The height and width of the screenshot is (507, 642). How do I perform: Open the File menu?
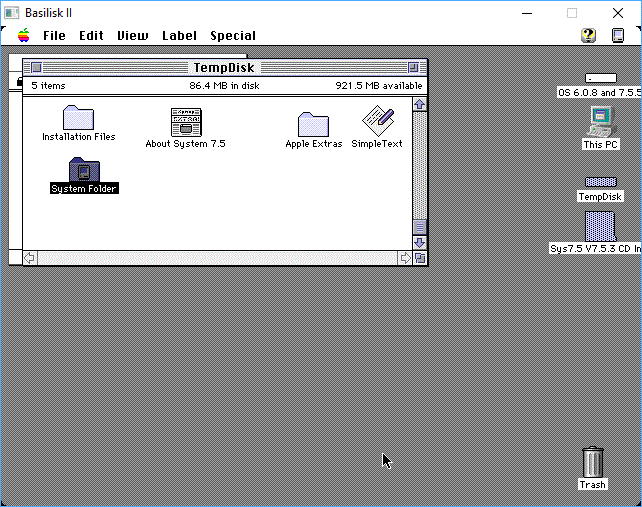click(x=54, y=36)
